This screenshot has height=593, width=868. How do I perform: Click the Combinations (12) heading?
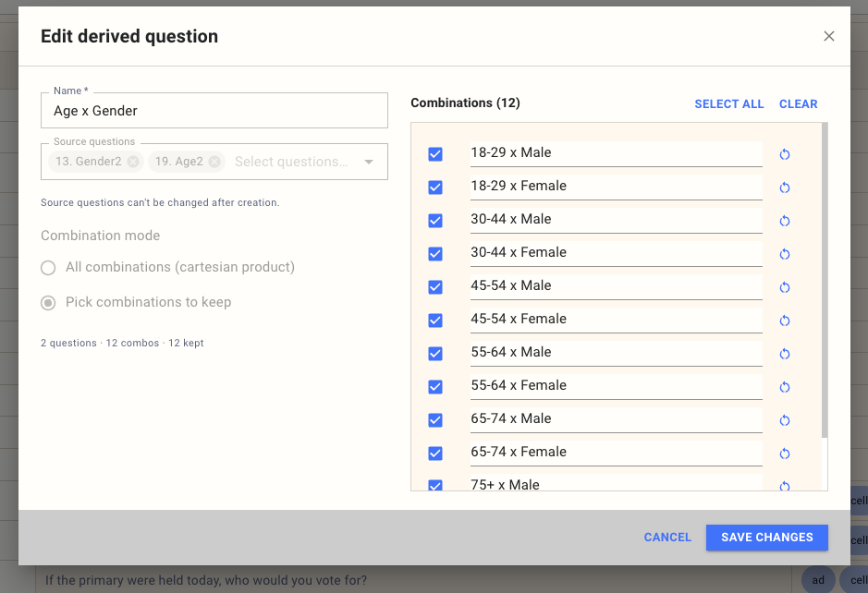466,103
